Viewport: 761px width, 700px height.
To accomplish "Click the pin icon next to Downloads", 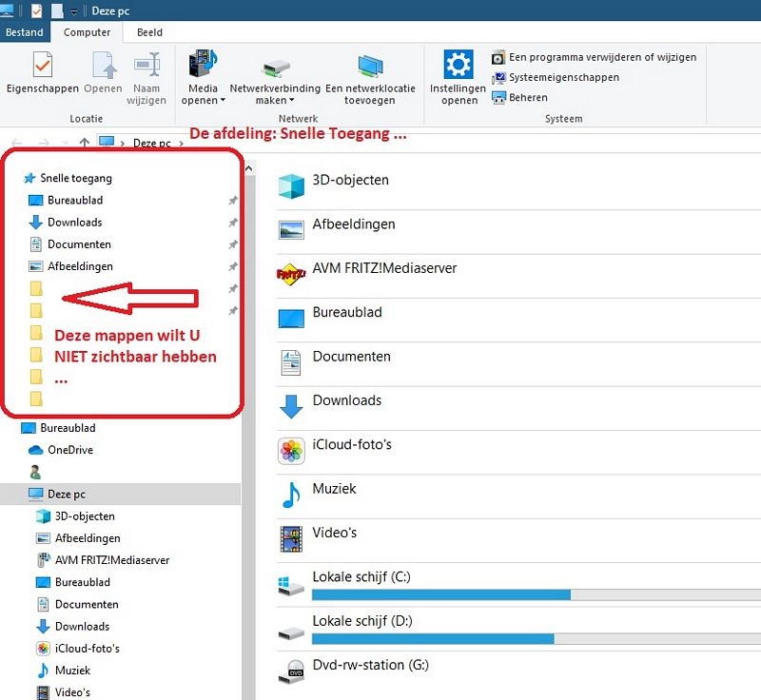I will coord(233,223).
